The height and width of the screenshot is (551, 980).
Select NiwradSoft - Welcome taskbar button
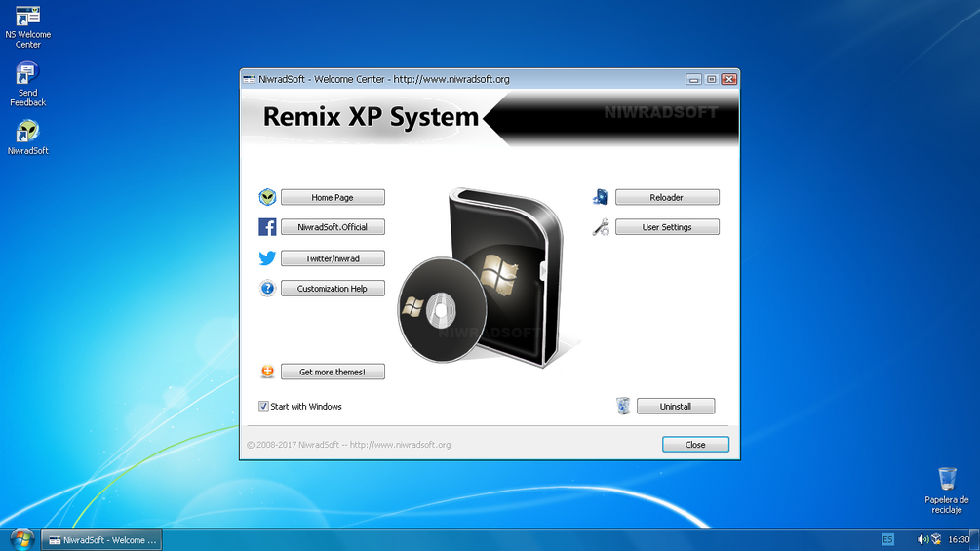101,539
